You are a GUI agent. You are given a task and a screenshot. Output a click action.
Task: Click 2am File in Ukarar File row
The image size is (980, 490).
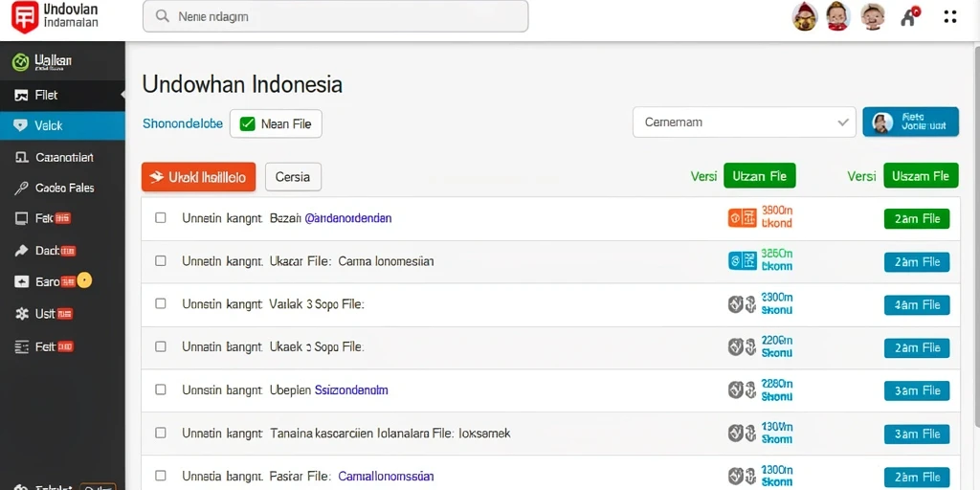pyautogui.click(x=917, y=262)
